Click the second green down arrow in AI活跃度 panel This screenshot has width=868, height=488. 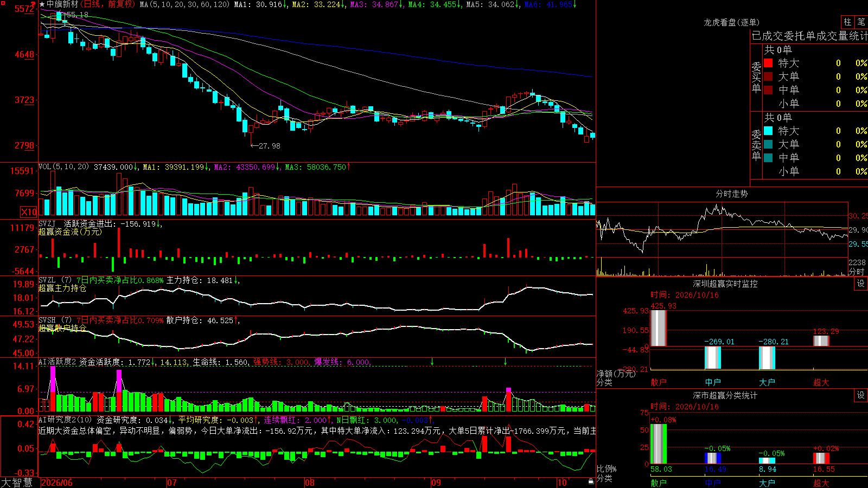click(x=505, y=362)
